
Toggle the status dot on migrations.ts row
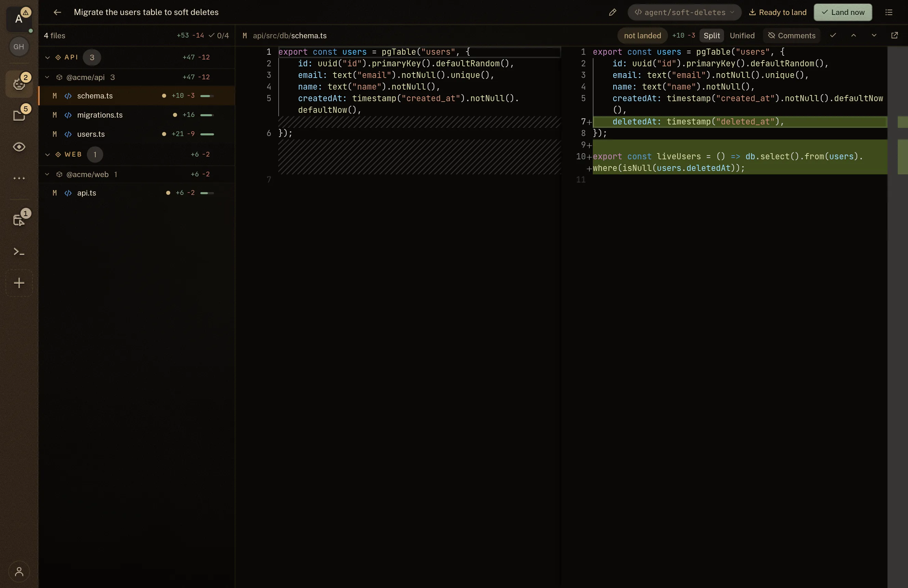175,115
